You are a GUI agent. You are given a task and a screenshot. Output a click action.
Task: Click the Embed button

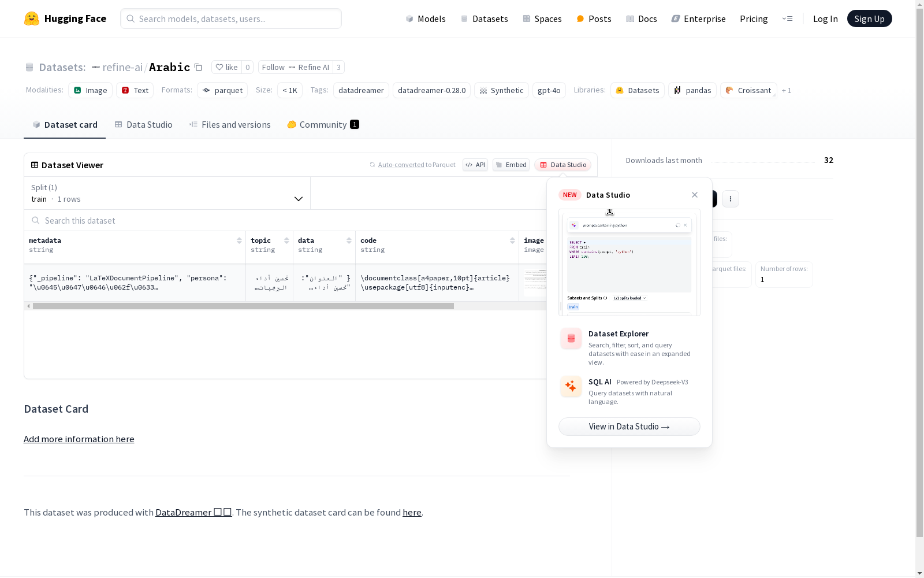tap(511, 165)
